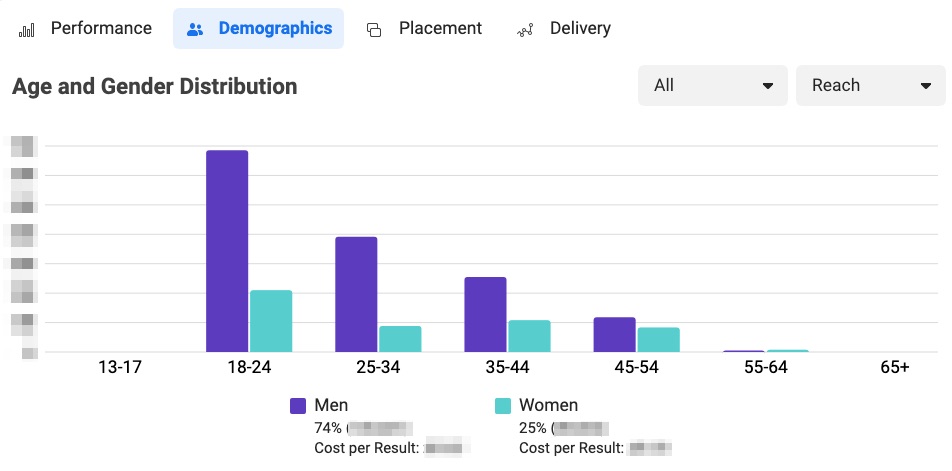Click the Reach dropdown arrow
The image size is (952, 471).
pyautogui.click(x=926, y=86)
